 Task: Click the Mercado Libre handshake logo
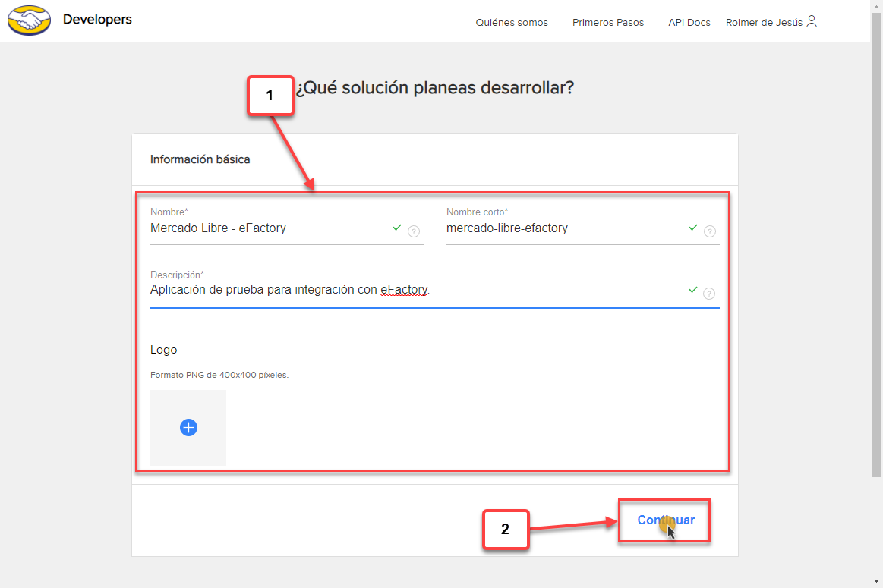coord(29,20)
